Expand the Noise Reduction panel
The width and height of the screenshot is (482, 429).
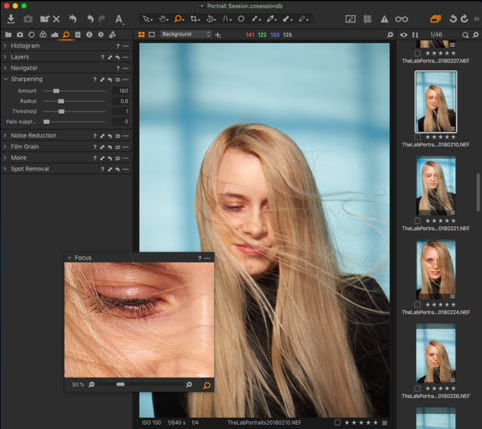[x=5, y=136]
